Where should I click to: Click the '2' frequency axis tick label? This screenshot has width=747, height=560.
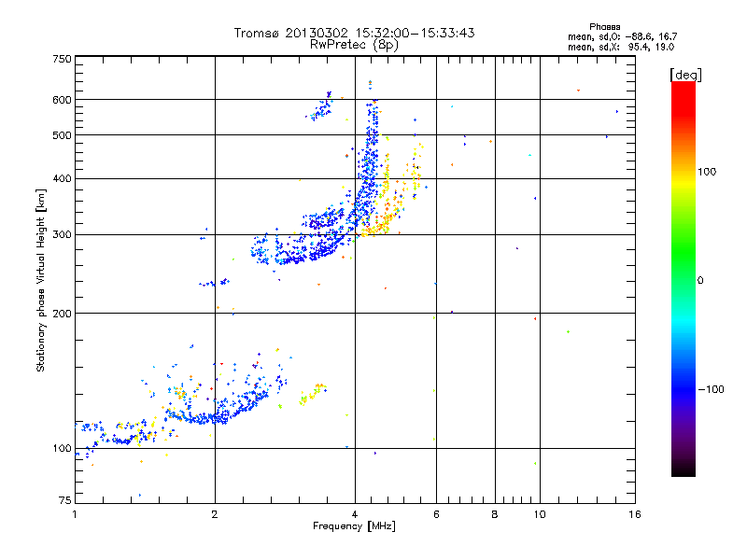[215, 514]
